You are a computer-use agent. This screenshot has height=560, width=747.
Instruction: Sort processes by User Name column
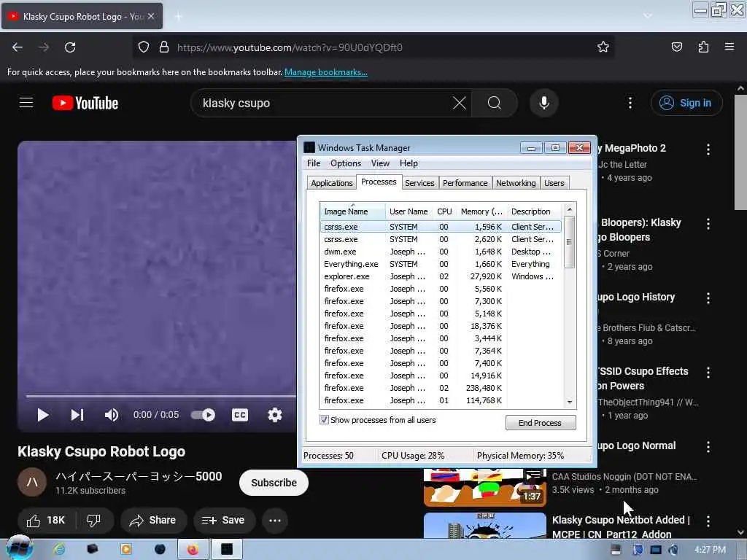[x=409, y=211]
